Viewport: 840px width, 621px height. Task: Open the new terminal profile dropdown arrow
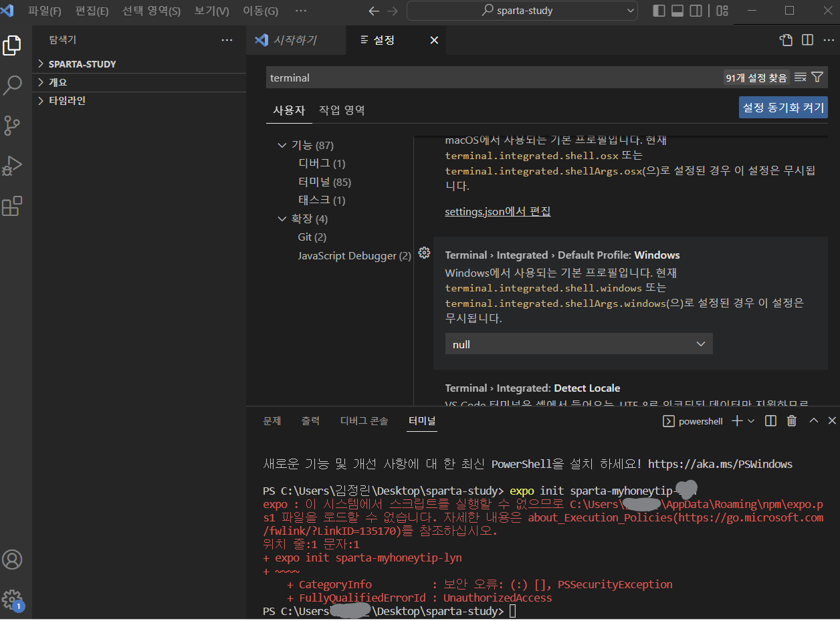click(x=751, y=420)
